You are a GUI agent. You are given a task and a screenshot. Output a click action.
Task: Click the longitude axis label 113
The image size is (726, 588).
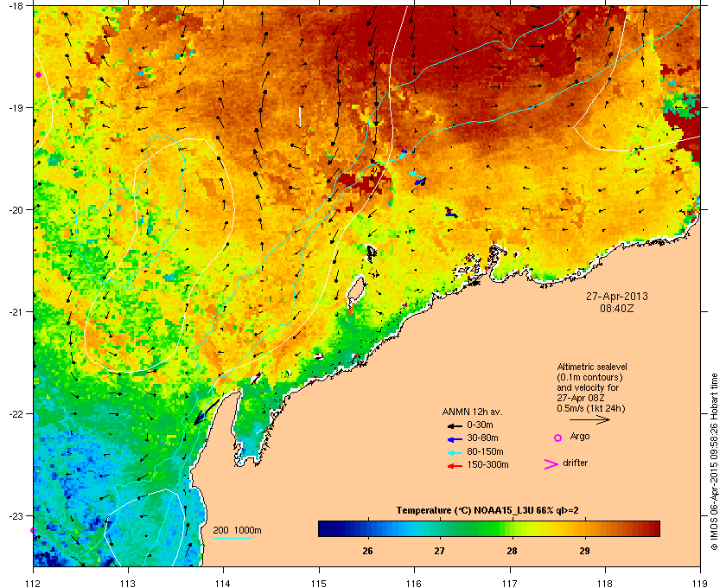128,583
